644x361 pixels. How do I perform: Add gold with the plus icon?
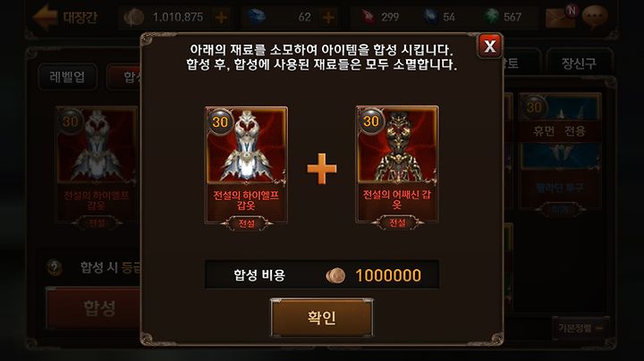click(221, 17)
